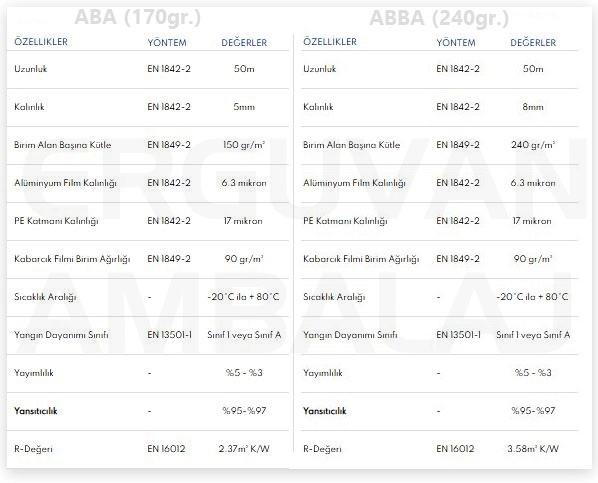The image size is (598, 483).
Task: Click the ABBA (240gr.) table heading
Action: [439, 18]
